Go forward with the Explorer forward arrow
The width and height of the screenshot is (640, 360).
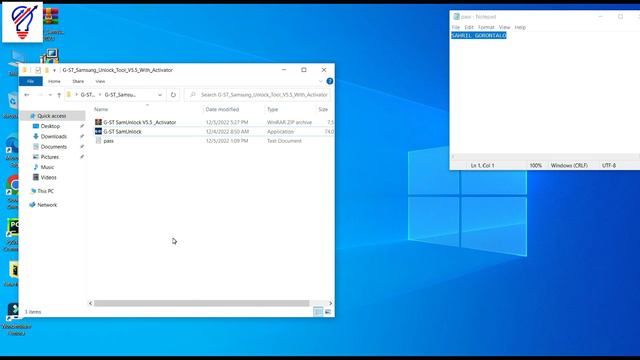pyautogui.click(x=40, y=95)
